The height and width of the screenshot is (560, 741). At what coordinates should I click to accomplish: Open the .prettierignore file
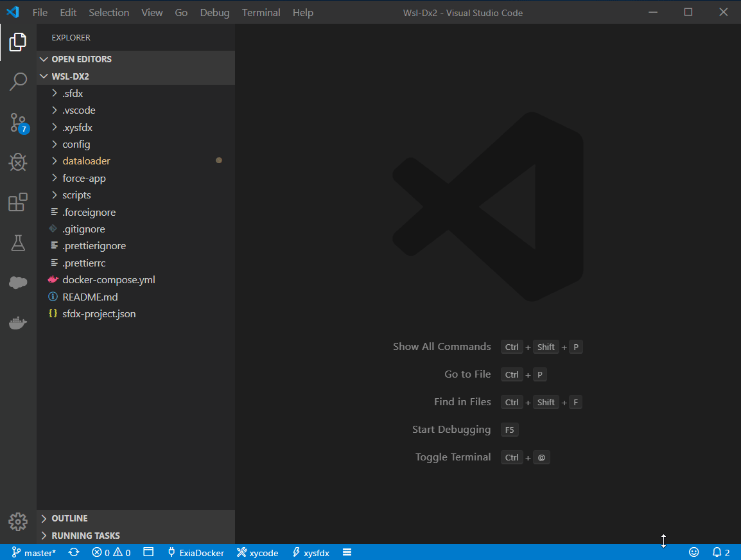135,246
